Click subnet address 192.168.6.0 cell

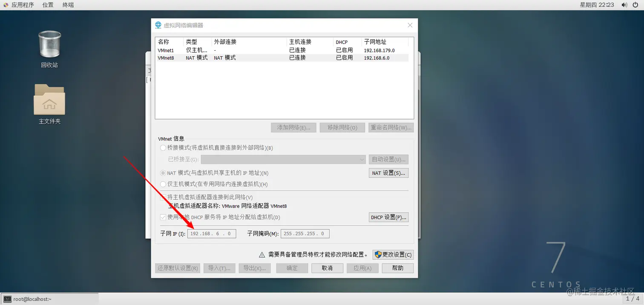[x=377, y=58]
